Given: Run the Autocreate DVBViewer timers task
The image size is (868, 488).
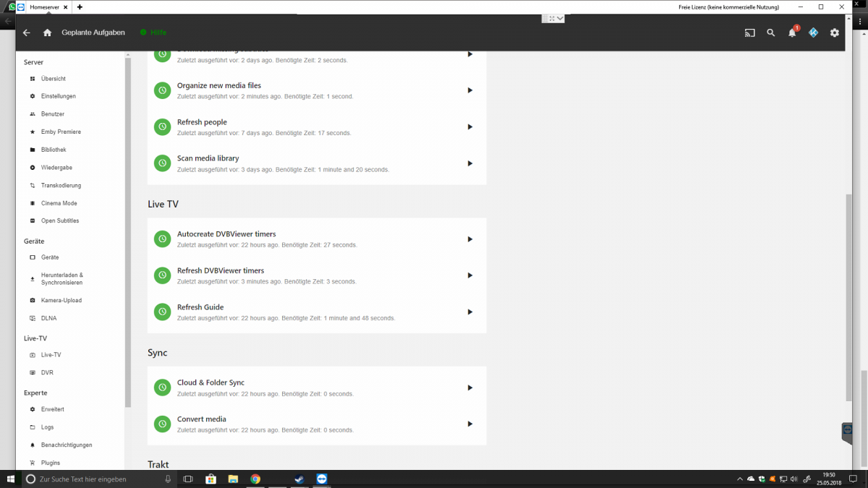Looking at the screenshot, I should [x=469, y=239].
